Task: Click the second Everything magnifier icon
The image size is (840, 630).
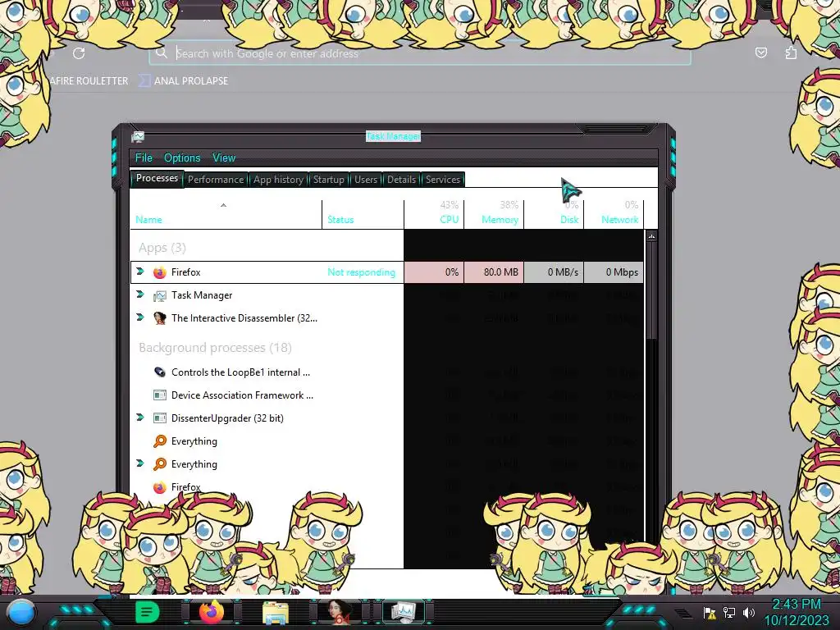Action: (160, 464)
